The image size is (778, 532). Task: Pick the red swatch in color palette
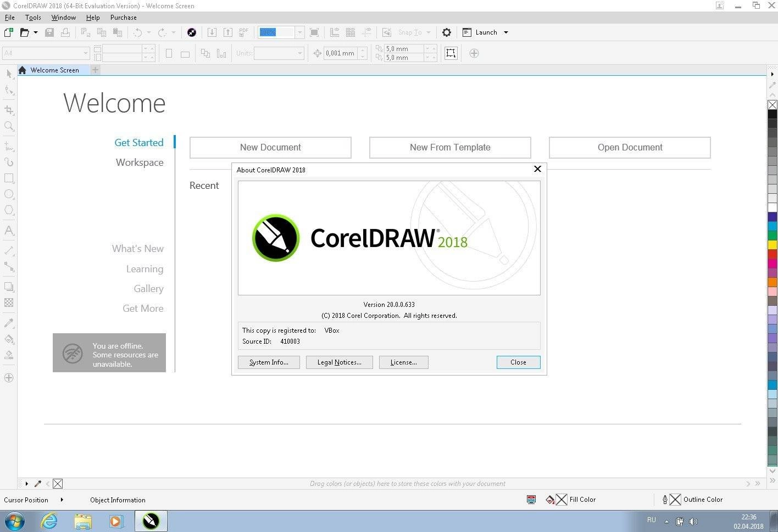(773, 254)
